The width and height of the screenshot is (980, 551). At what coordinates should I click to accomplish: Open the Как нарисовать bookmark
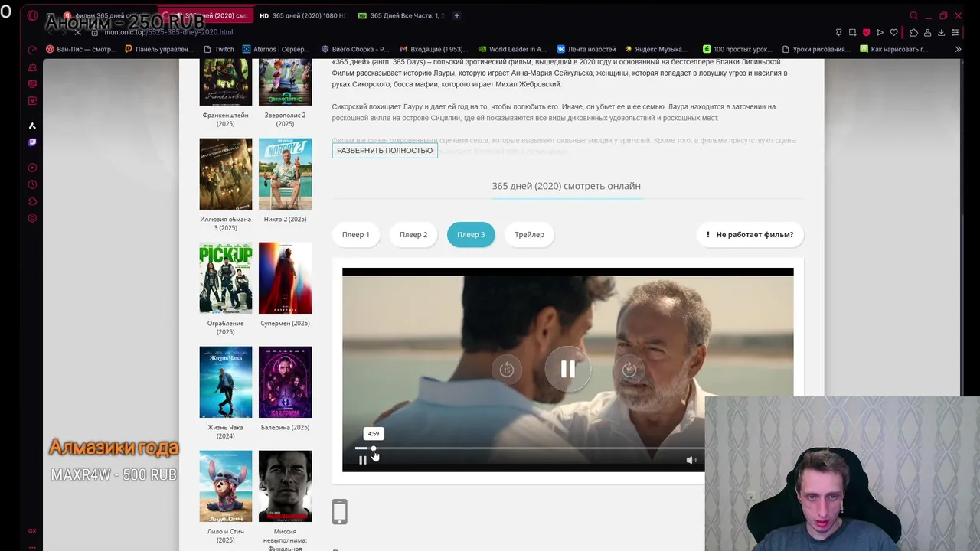(894, 49)
